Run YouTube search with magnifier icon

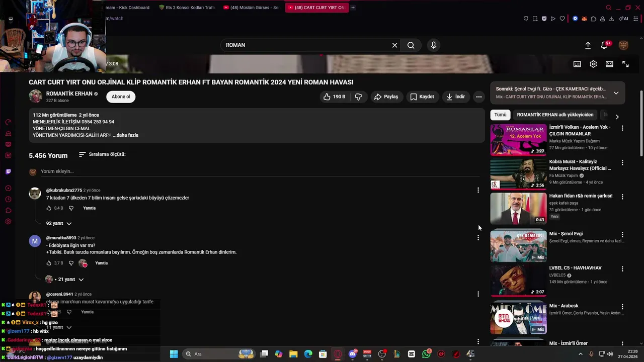click(411, 45)
